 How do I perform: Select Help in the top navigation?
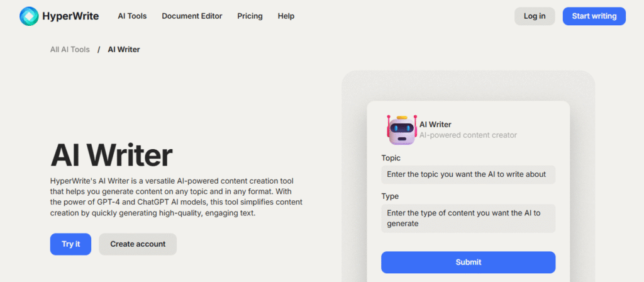pos(286,16)
